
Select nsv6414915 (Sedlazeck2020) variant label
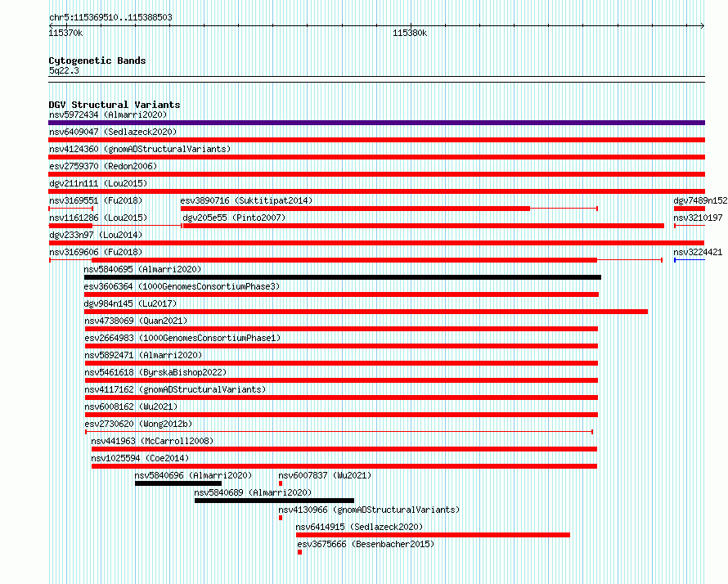[359, 527]
